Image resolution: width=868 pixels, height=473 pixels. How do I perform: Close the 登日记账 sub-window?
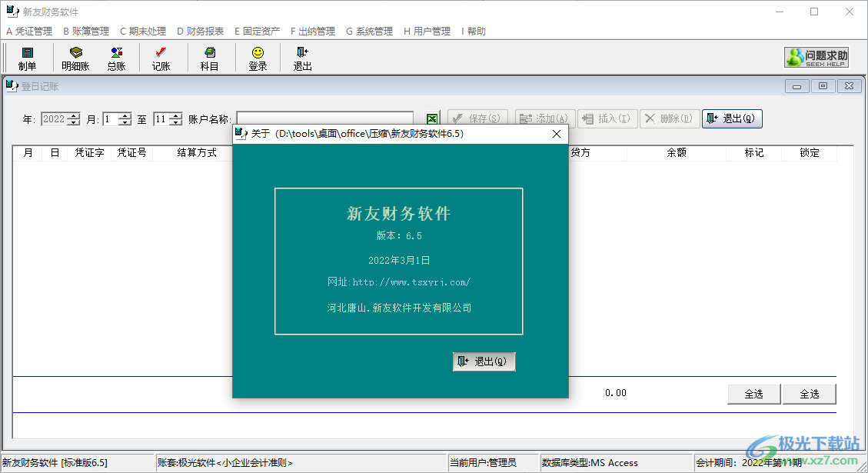[x=850, y=86]
